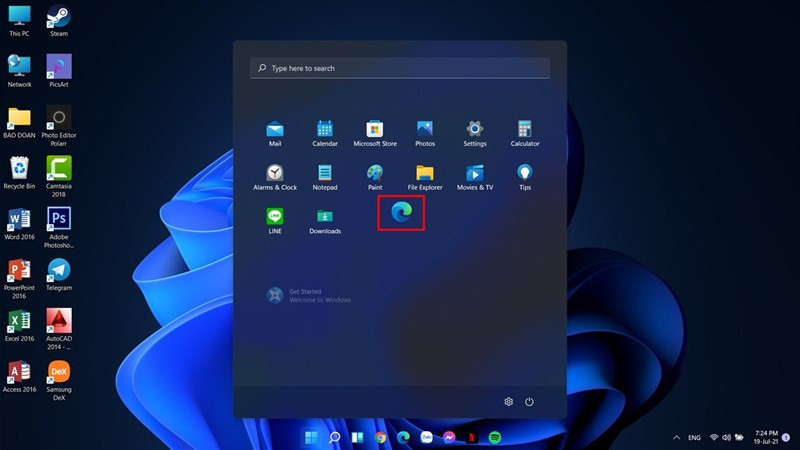This screenshot has width=800, height=450.
Task: Open Spotify from the taskbar
Action: tap(495, 437)
